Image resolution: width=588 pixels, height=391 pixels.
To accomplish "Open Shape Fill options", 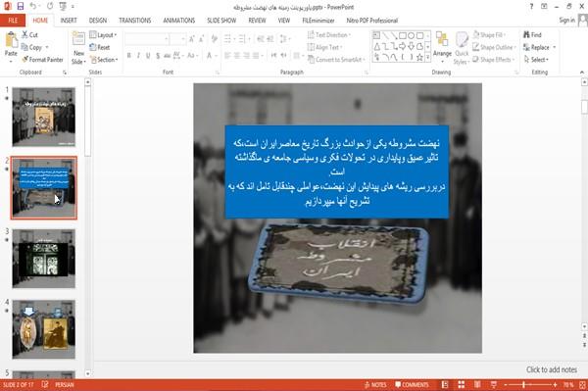I will coord(489,35).
